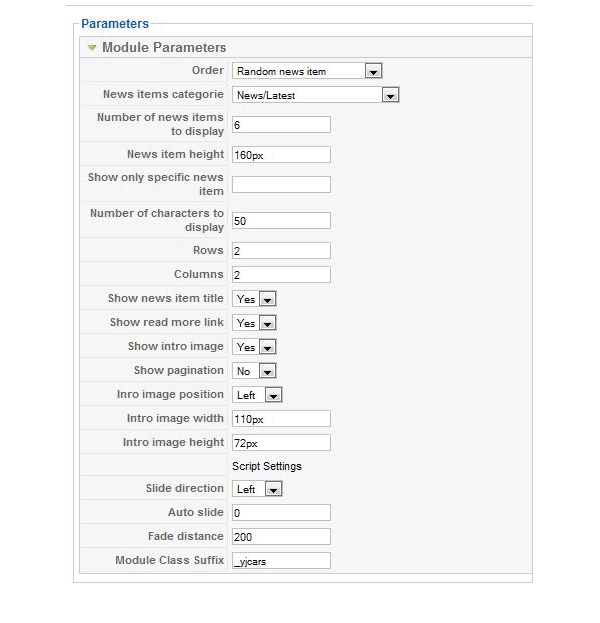Click the Number of characters to display field
This screenshot has height=623, width=600.
coord(281,221)
